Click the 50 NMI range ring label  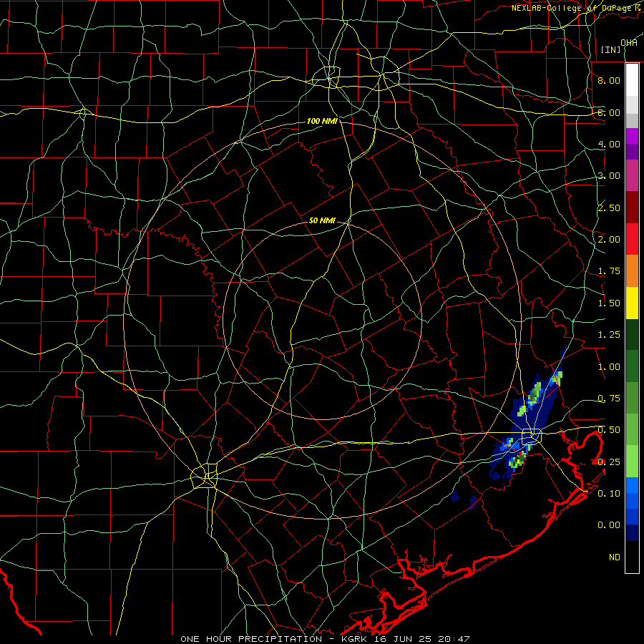(x=323, y=220)
